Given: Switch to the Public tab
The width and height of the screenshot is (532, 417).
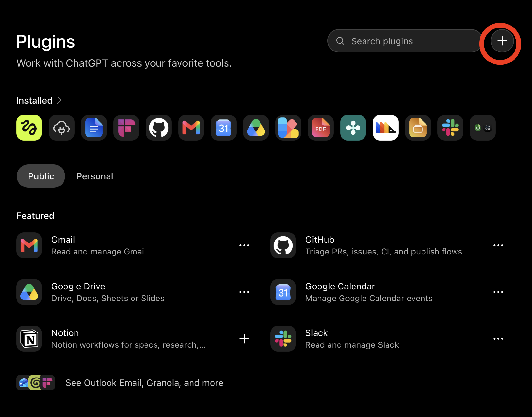Looking at the screenshot, I should point(41,176).
